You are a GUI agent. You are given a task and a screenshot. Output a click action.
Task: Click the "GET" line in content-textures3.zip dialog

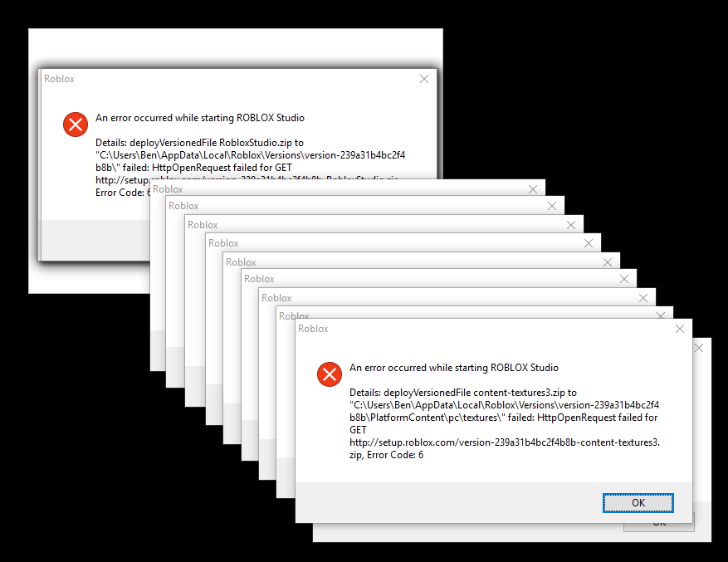tap(358, 430)
